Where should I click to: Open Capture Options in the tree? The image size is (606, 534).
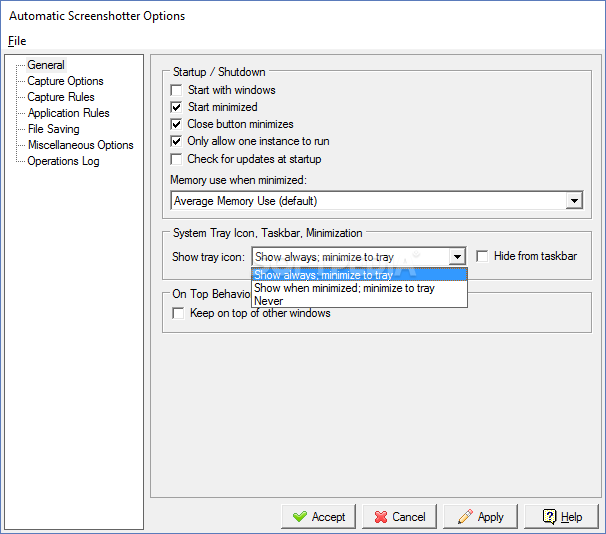(x=65, y=81)
